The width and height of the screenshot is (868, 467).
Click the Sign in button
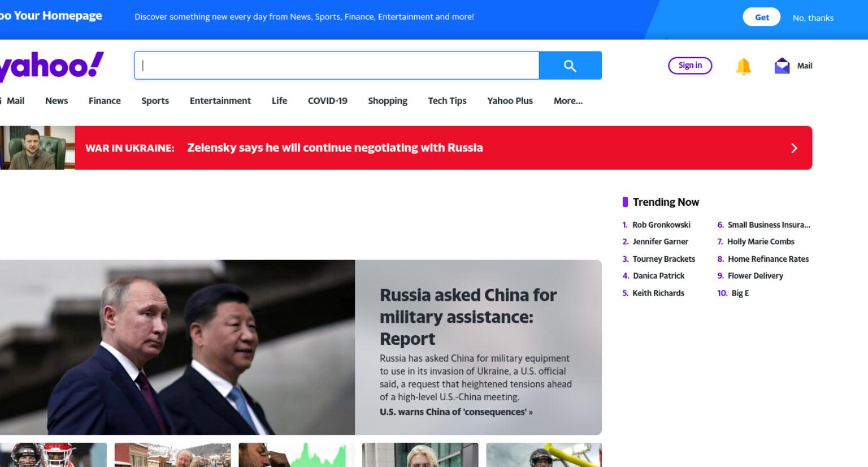tap(690, 66)
